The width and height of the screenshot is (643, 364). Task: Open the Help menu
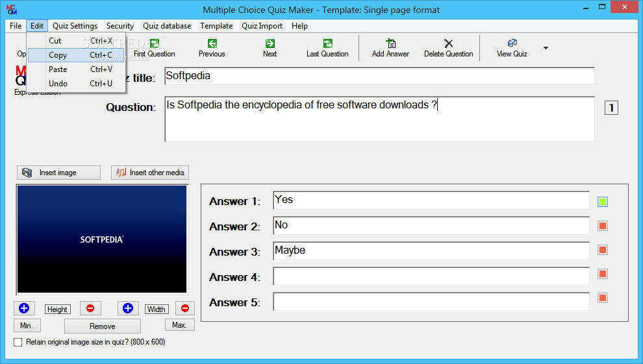[300, 26]
